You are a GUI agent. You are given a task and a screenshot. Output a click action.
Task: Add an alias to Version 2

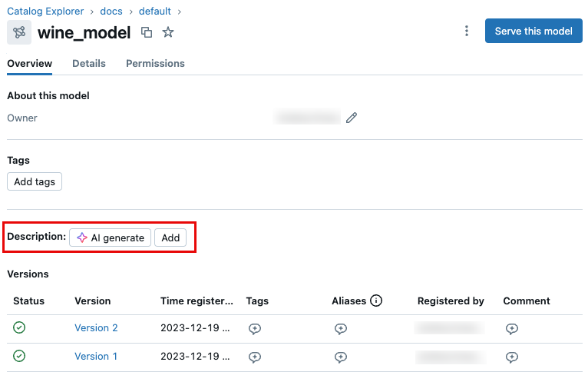coord(341,328)
